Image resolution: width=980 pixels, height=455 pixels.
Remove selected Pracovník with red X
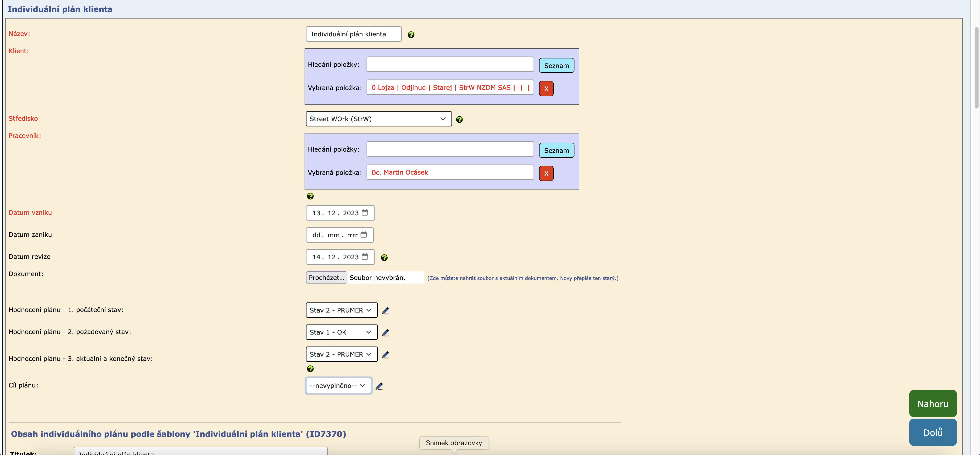[x=546, y=174]
